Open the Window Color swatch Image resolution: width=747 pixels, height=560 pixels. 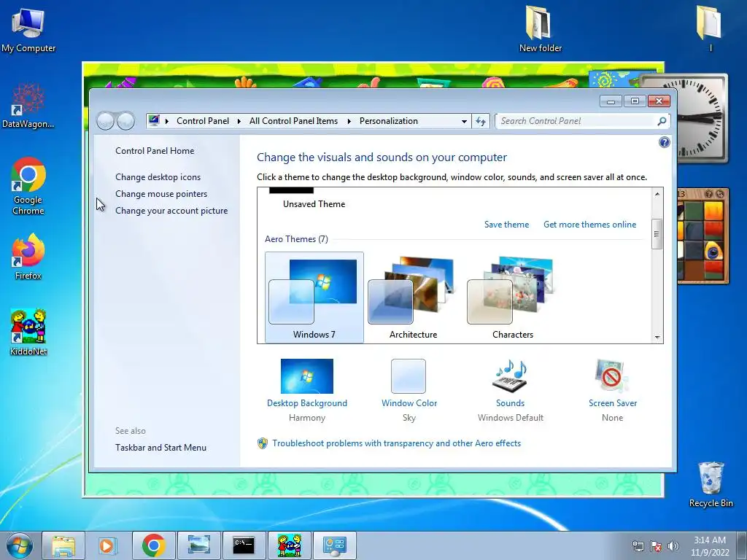click(x=409, y=376)
